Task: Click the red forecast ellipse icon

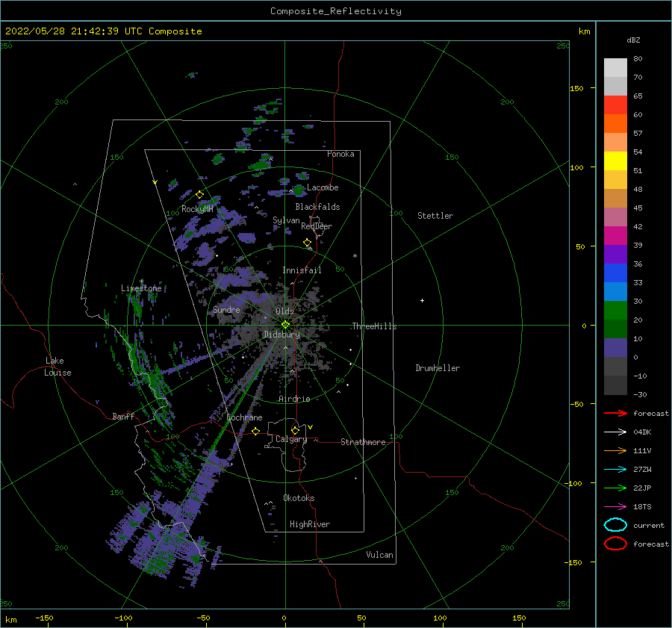Action: (x=615, y=544)
